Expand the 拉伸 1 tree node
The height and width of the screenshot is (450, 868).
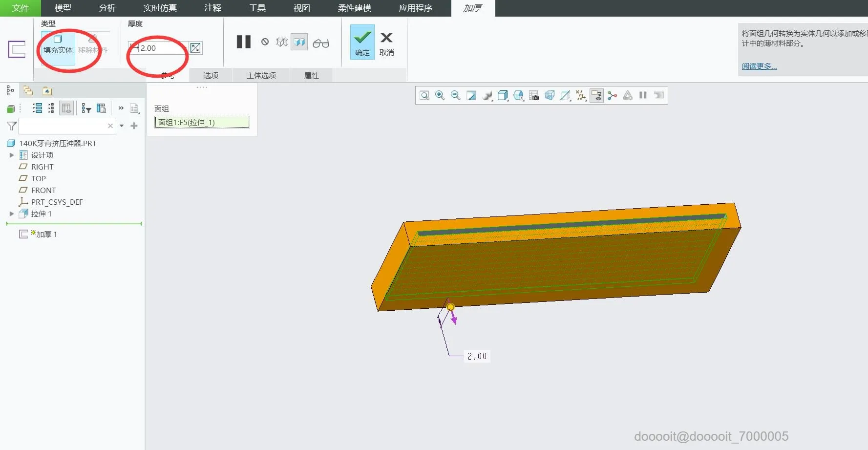pyautogui.click(x=12, y=214)
